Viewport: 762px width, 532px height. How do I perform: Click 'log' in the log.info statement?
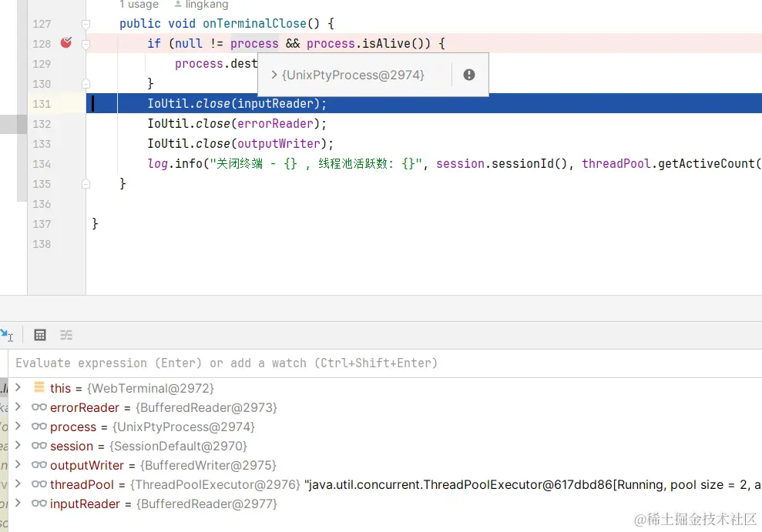[x=157, y=163]
